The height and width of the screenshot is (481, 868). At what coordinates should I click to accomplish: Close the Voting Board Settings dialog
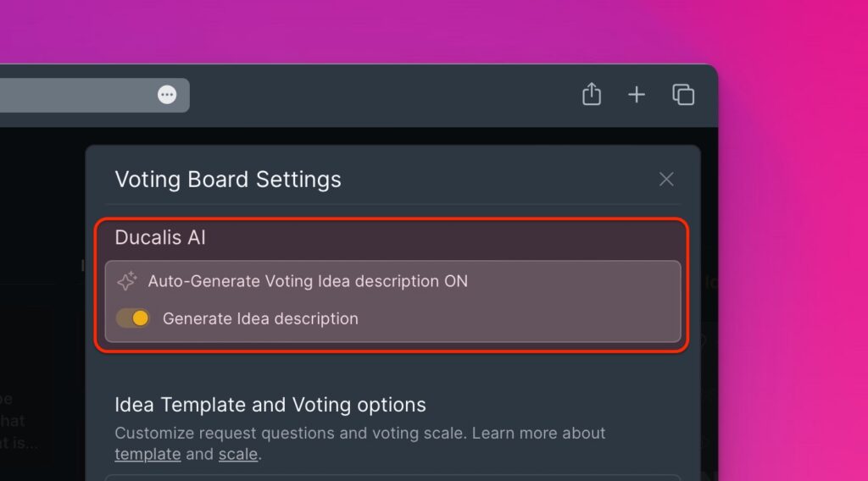pyautogui.click(x=666, y=180)
